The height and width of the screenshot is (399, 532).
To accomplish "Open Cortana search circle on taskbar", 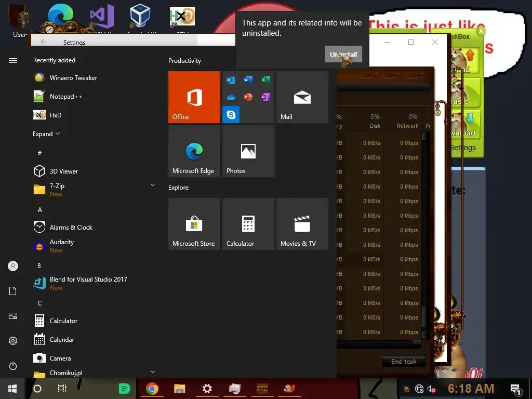I will tap(37, 389).
